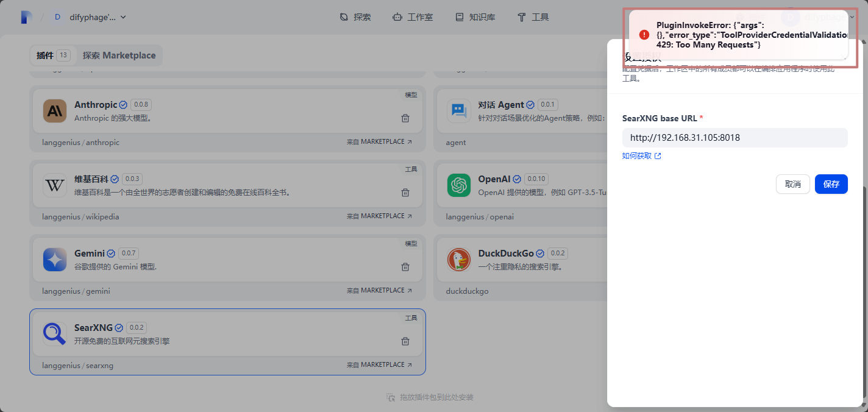Image resolution: width=868 pixels, height=412 pixels.
Task: Click the 取消 button
Action: pos(792,184)
